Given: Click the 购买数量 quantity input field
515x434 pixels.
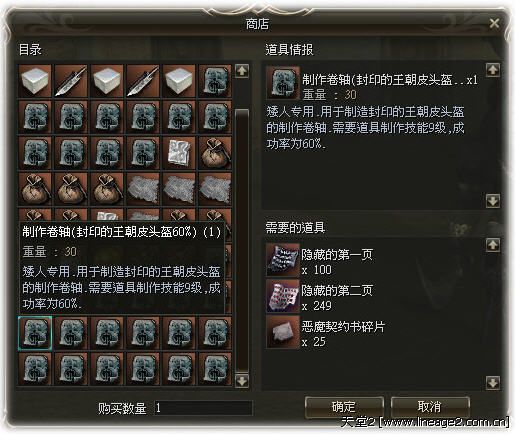Looking at the screenshot, I should pos(203,408).
